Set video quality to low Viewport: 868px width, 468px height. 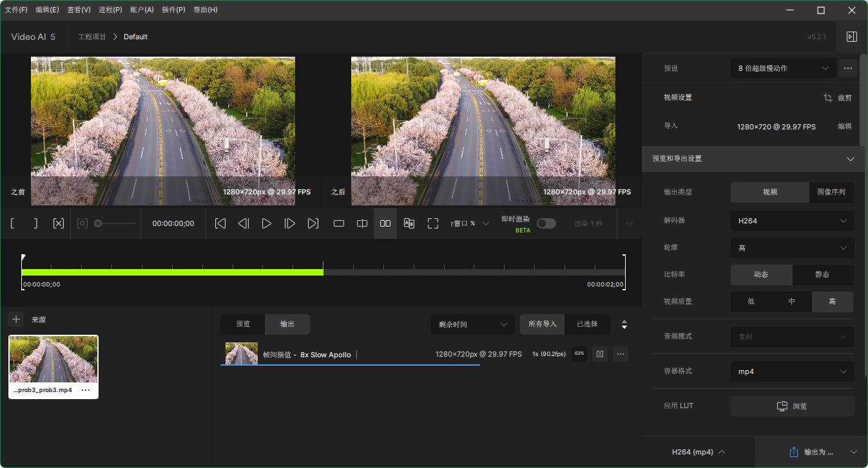[751, 301]
